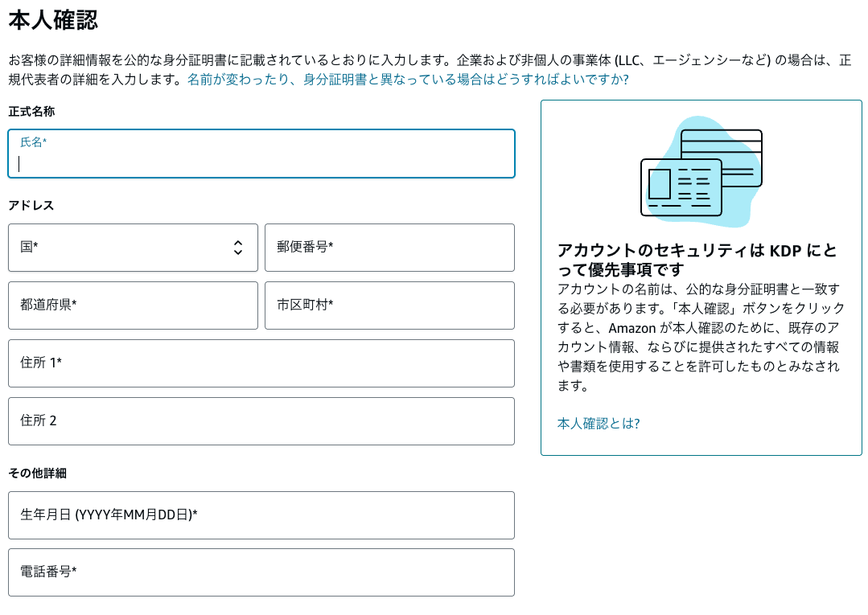The width and height of the screenshot is (868, 615).
Task: Click the アドレス section label
Action: click(x=31, y=205)
